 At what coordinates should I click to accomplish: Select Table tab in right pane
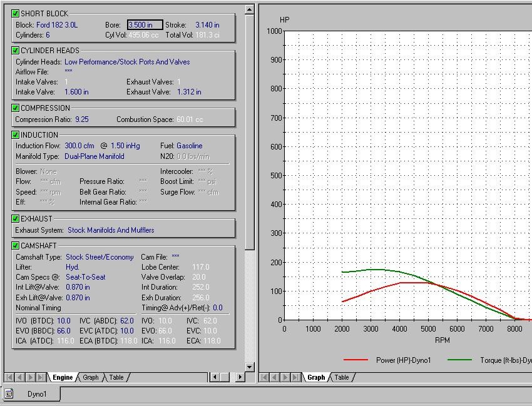[x=341, y=377]
